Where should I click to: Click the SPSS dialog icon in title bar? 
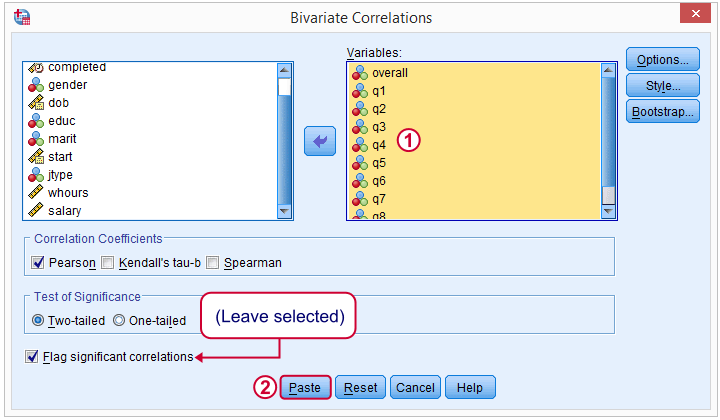pos(22,17)
